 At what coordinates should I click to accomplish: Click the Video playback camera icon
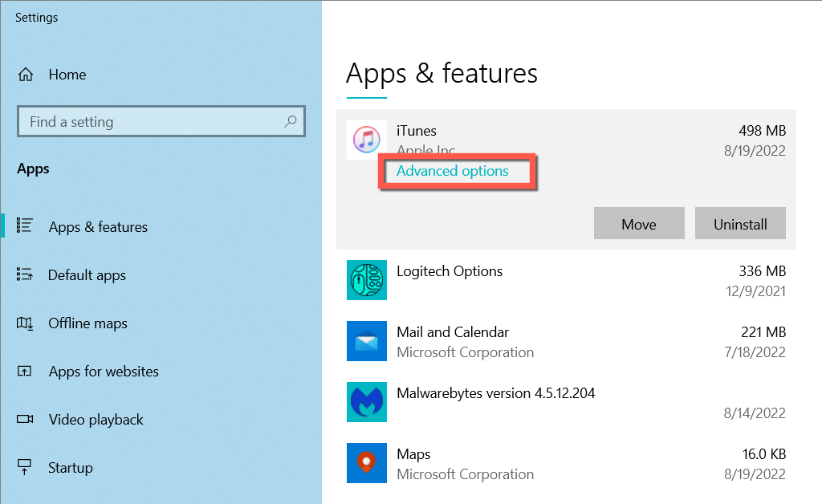click(x=24, y=420)
